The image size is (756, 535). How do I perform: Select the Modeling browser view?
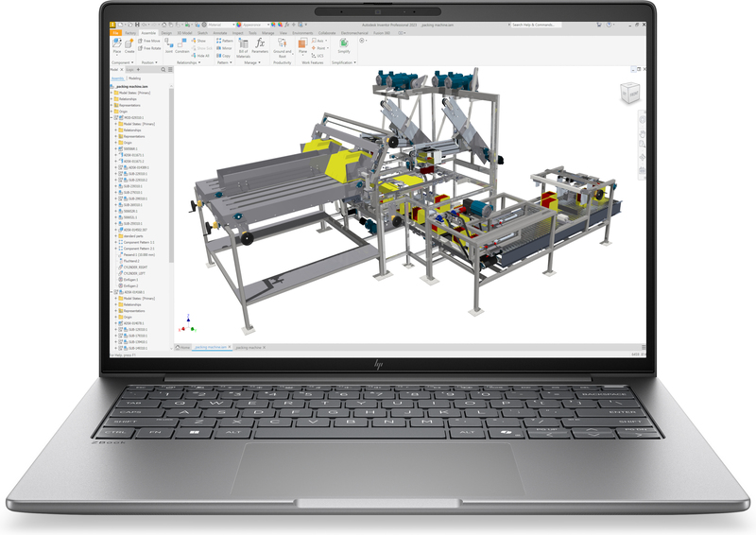(x=134, y=78)
